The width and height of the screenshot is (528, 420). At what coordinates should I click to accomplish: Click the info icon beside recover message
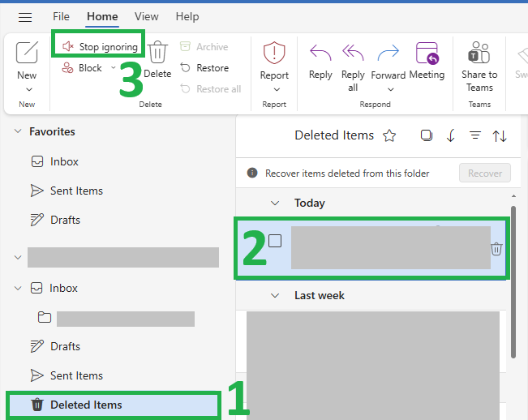pos(252,173)
